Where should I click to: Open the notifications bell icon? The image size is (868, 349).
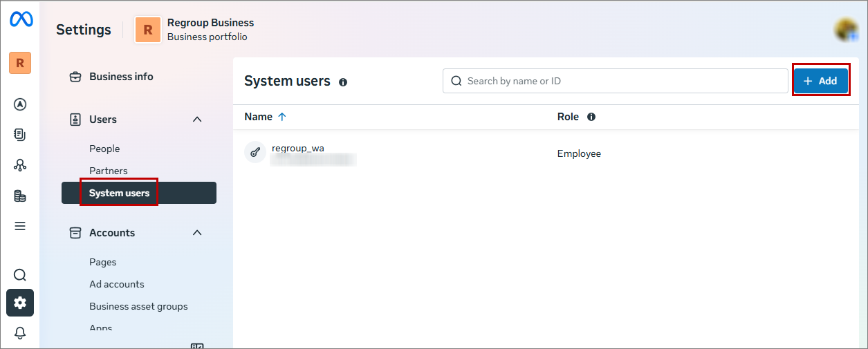pos(20,333)
